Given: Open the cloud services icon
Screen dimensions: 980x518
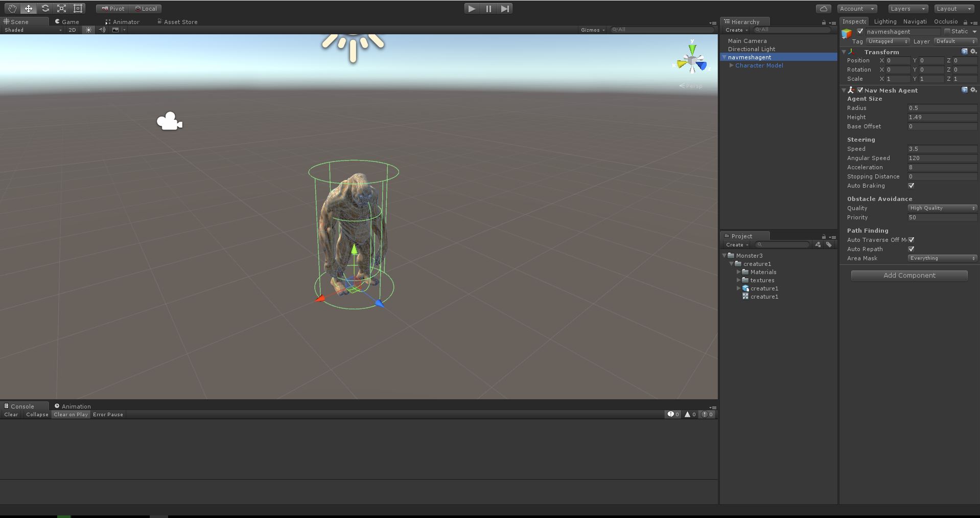Looking at the screenshot, I should 824,9.
